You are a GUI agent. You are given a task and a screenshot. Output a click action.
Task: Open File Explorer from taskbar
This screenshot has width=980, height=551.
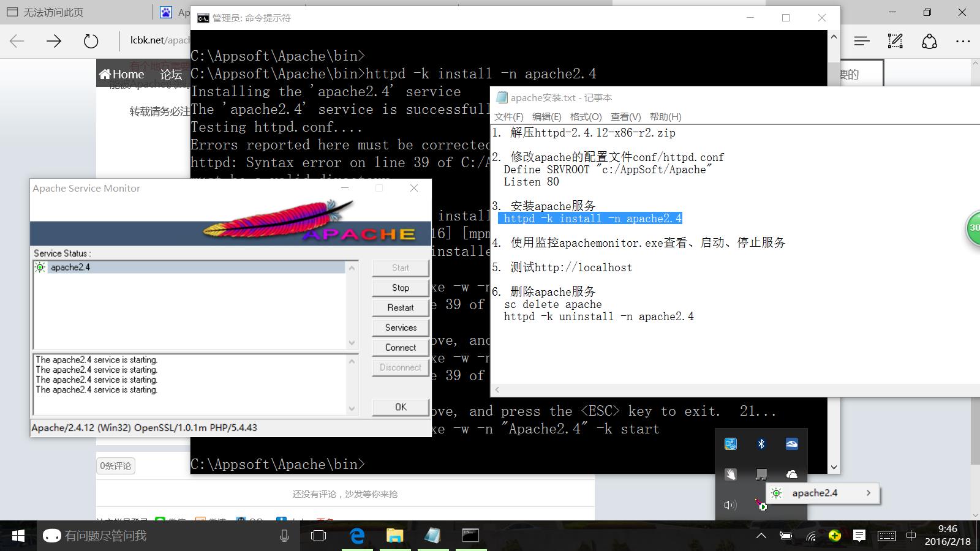point(394,536)
